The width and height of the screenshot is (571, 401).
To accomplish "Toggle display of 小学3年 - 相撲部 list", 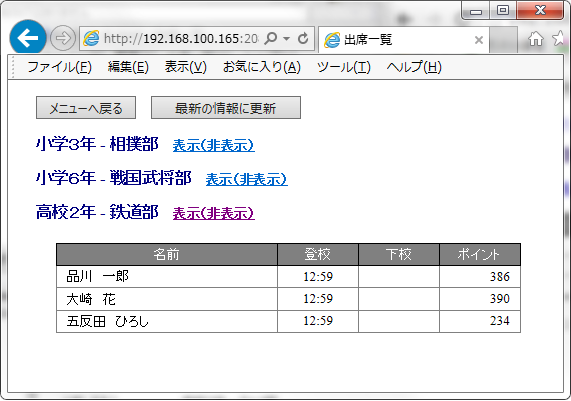I will [x=213, y=145].
